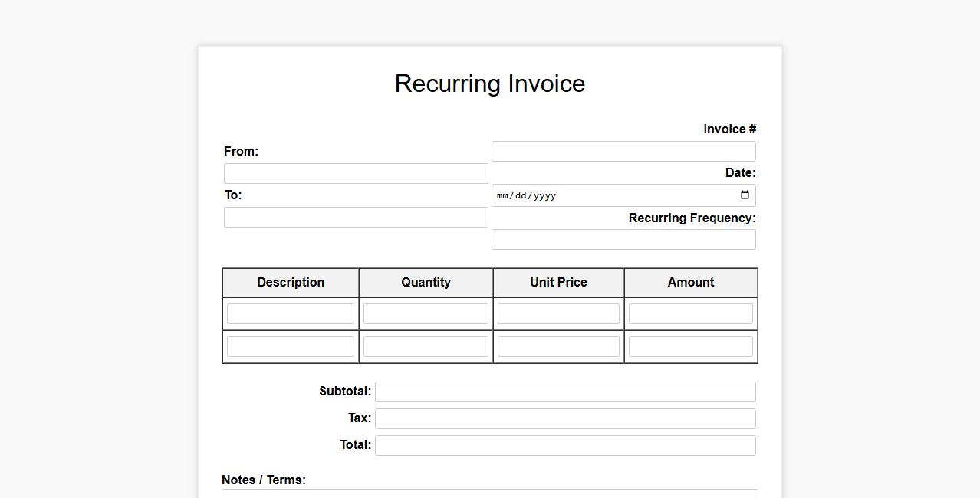The image size is (980, 498).
Task: Select the first row Unit Price field
Action: (x=558, y=313)
